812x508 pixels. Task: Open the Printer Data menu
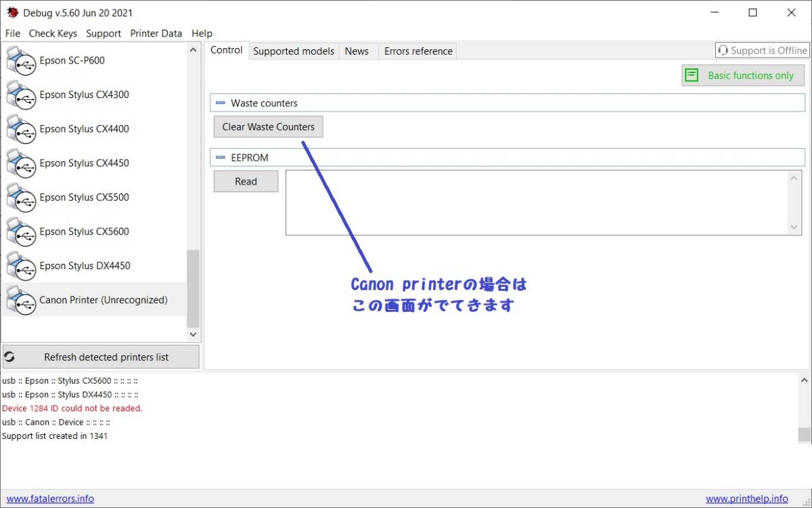156,33
